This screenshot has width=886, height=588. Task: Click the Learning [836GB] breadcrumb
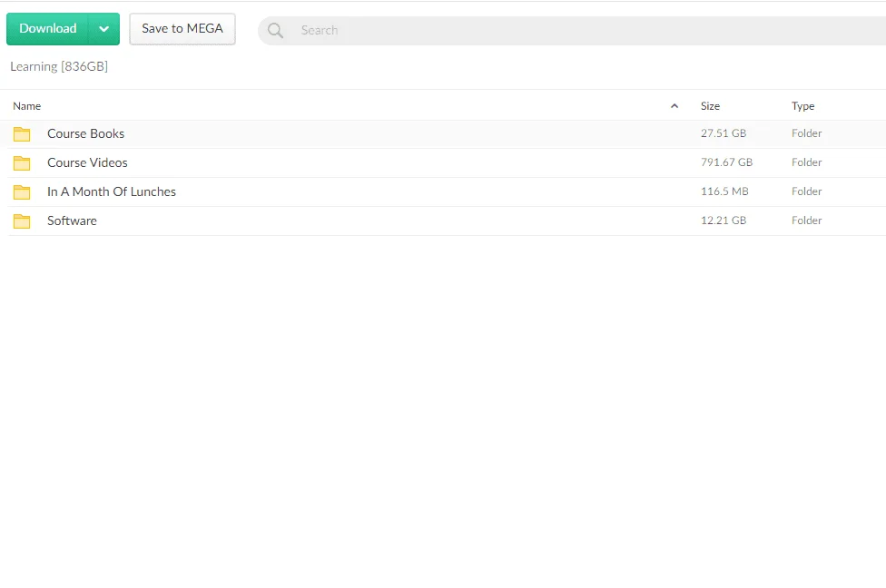[59, 66]
